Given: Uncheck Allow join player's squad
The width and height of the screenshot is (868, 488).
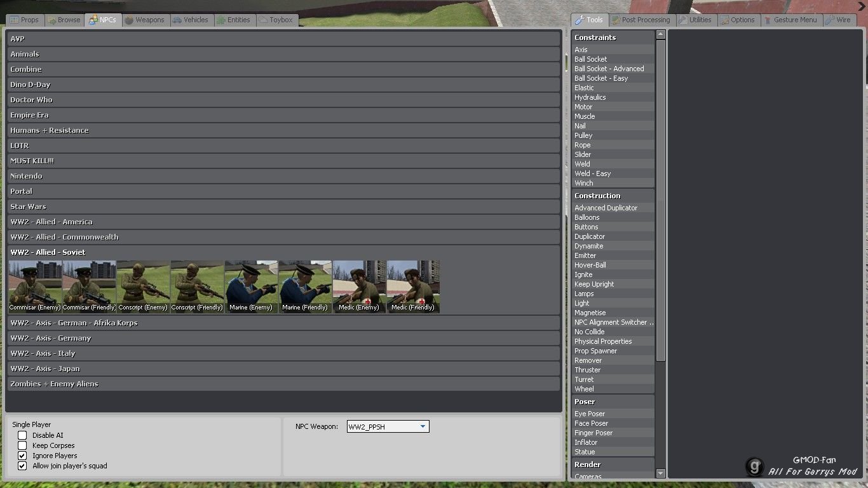Looking at the screenshot, I should click(22, 466).
